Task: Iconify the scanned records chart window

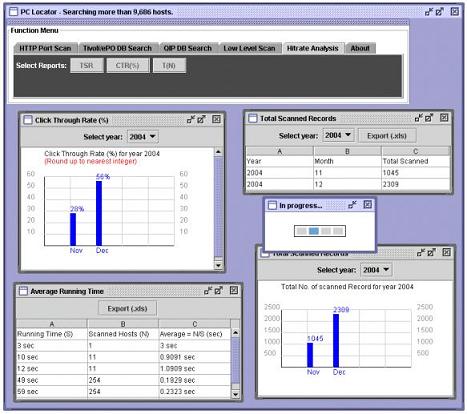Action: (421, 253)
